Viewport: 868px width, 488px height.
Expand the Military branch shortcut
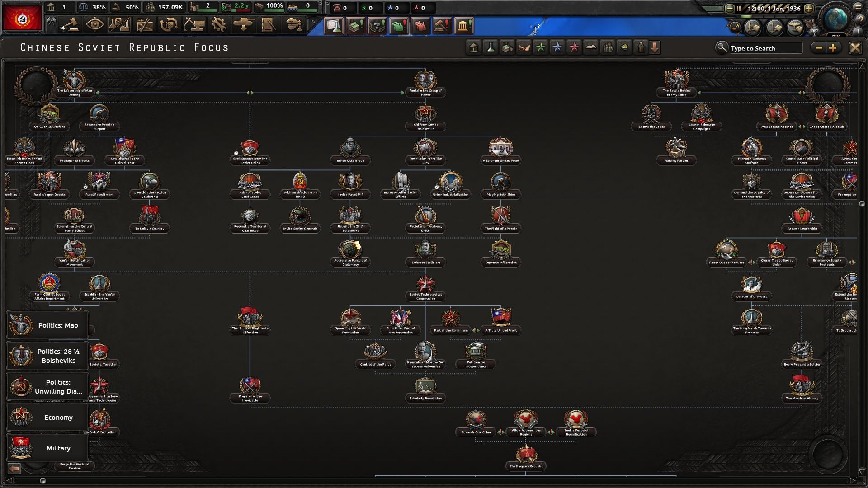click(47, 448)
